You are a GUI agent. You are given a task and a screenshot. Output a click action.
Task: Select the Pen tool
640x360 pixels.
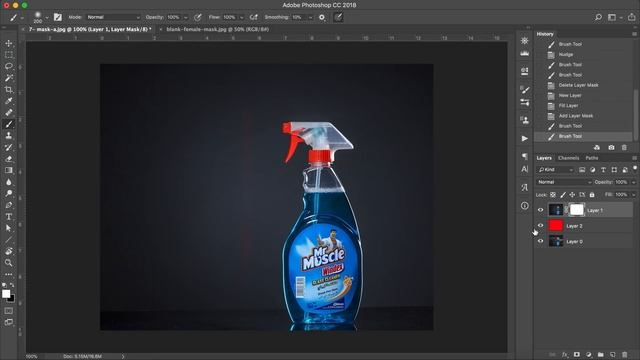[x=9, y=205]
